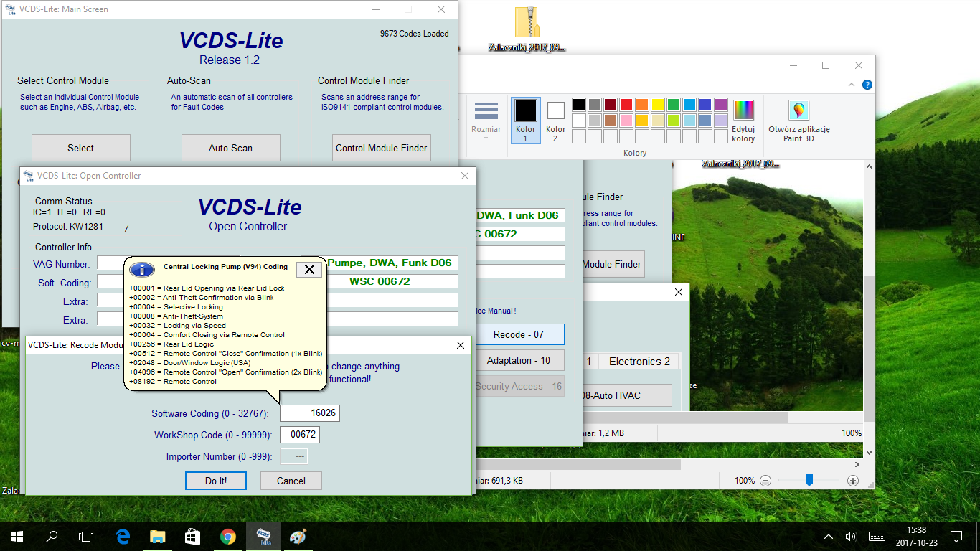Pick the gold swatch in Paint palette

[642, 121]
